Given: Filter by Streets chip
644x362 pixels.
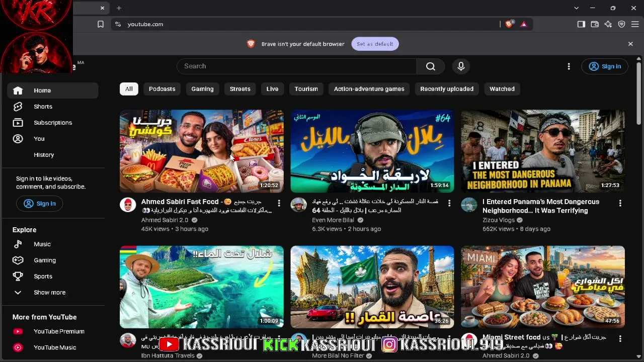Looking at the screenshot, I should 240,89.
